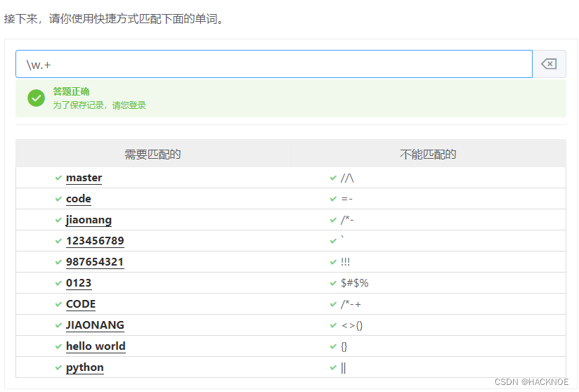Click the /*-+ non-match entry
This screenshot has width=579, height=392.
351,304
